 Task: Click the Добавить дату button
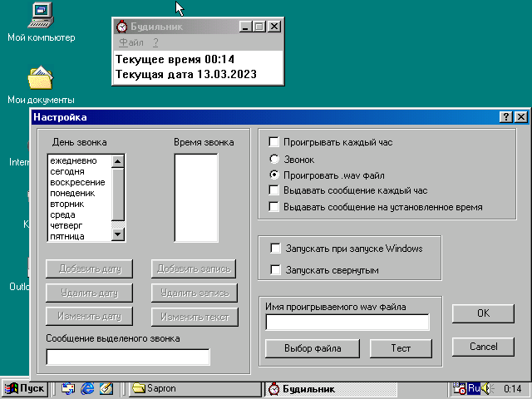89,268
